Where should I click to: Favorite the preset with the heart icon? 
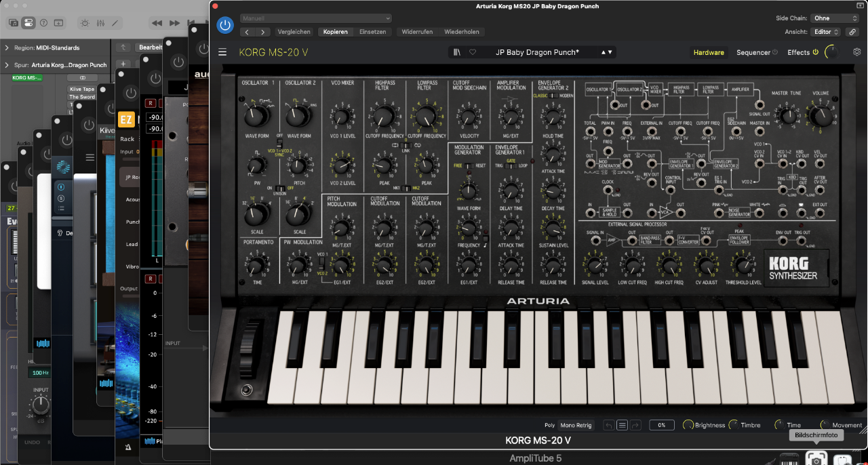click(473, 52)
